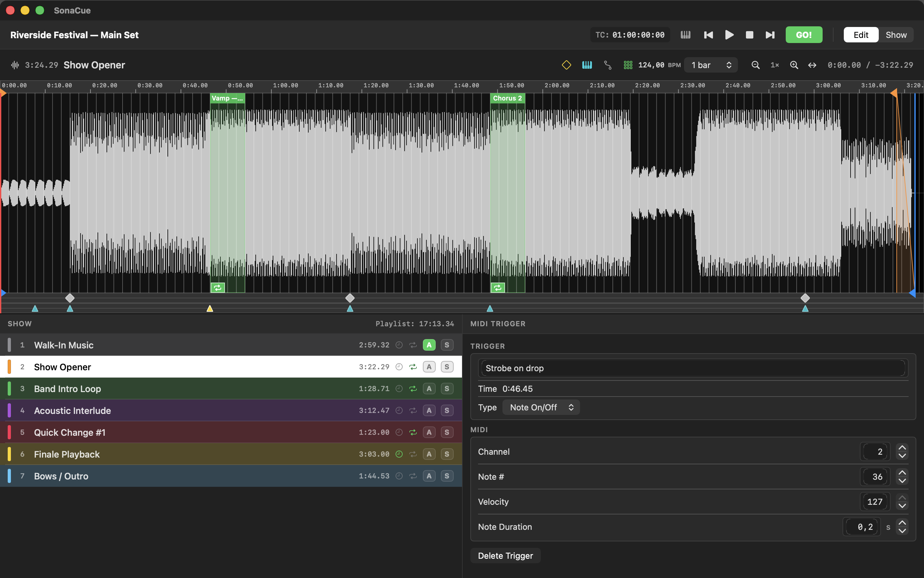The height and width of the screenshot is (578, 924).
Task: Click orange color swatch on Show Opener
Action: tap(9, 367)
